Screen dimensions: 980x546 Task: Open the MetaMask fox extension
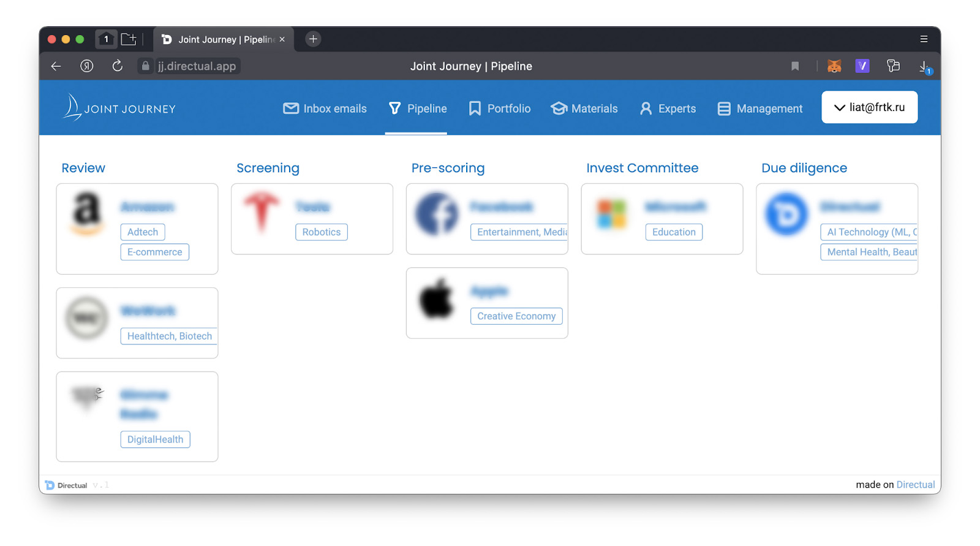click(x=834, y=66)
